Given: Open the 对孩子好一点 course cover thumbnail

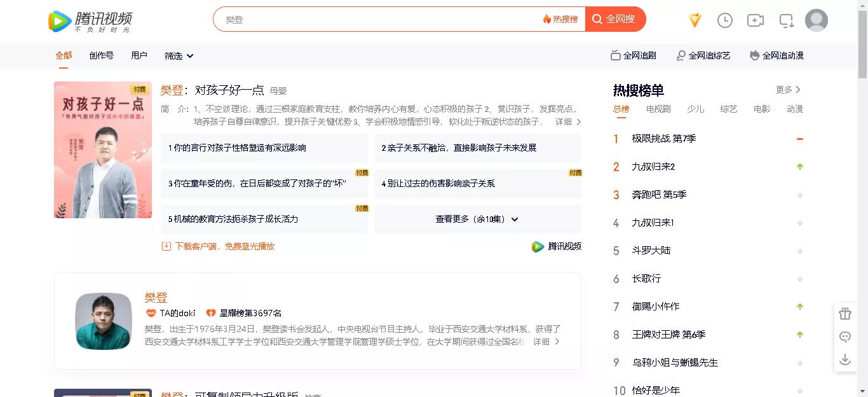Looking at the screenshot, I should pyautogui.click(x=103, y=150).
